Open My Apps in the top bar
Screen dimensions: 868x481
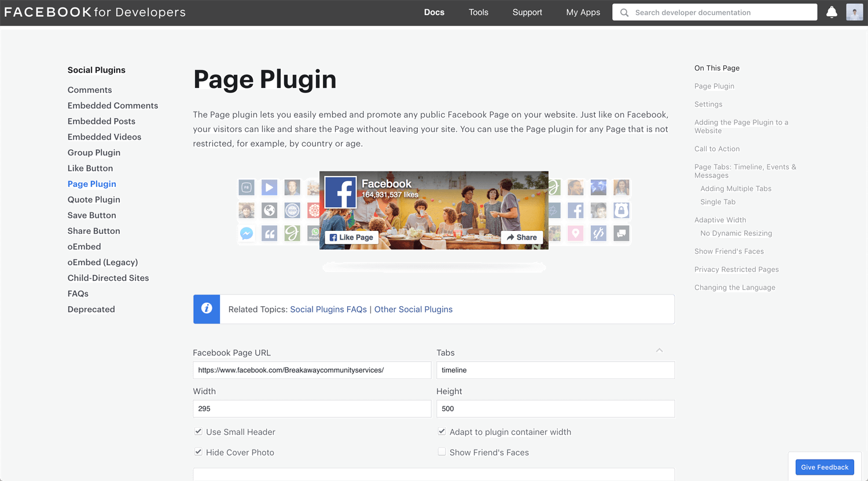point(583,12)
